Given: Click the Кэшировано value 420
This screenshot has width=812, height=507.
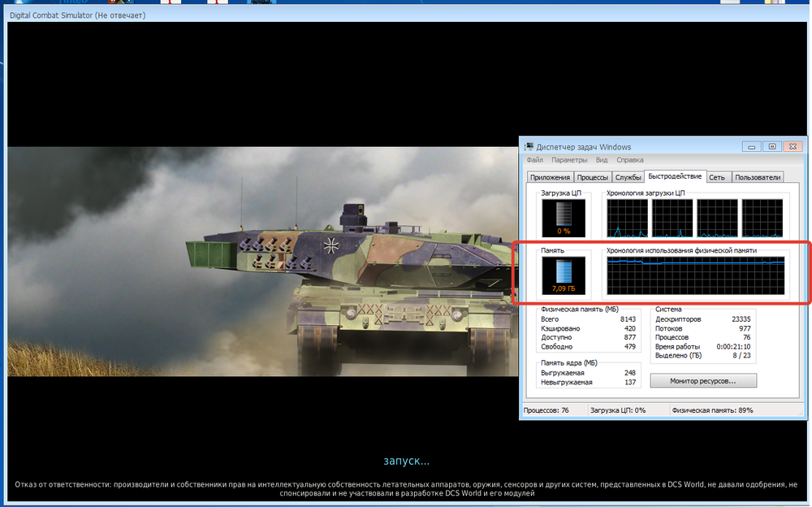Looking at the screenshot, I should 630,329.
